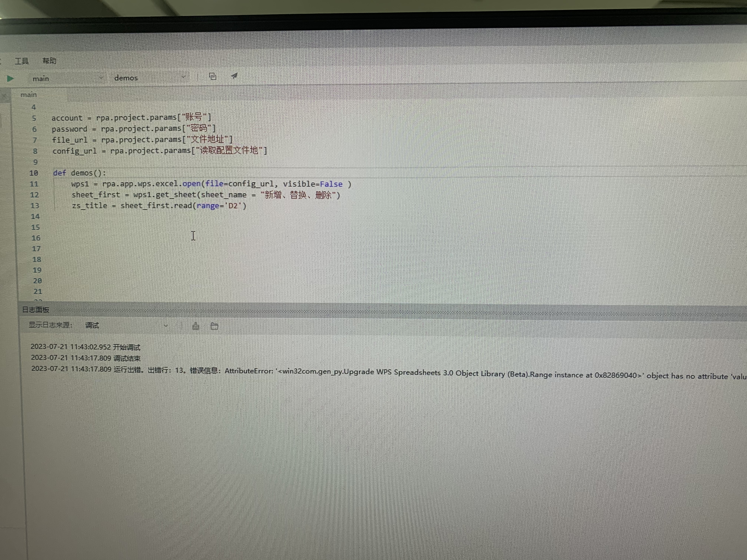Open the 工具 menu
The width and height of the screenshot is (747, 560).
pyautogui.click(x=22, y=61)
